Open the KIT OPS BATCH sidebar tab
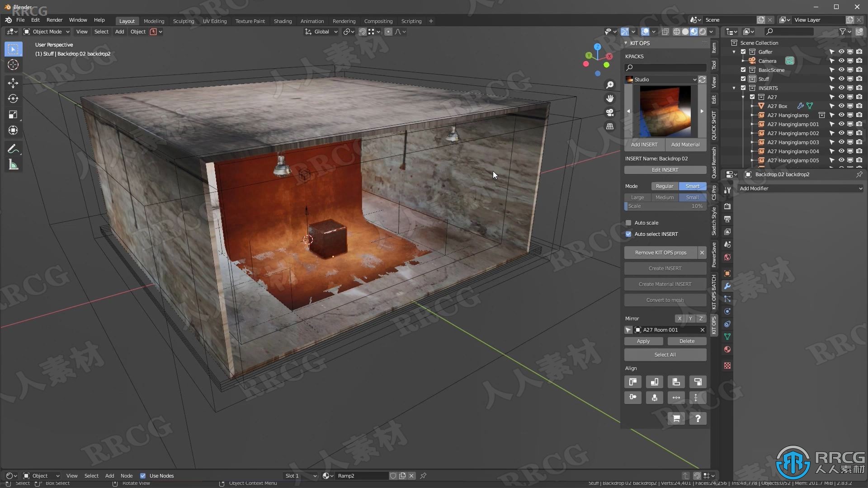The width and height of the screenshot is (868, 488). [714, 292]
